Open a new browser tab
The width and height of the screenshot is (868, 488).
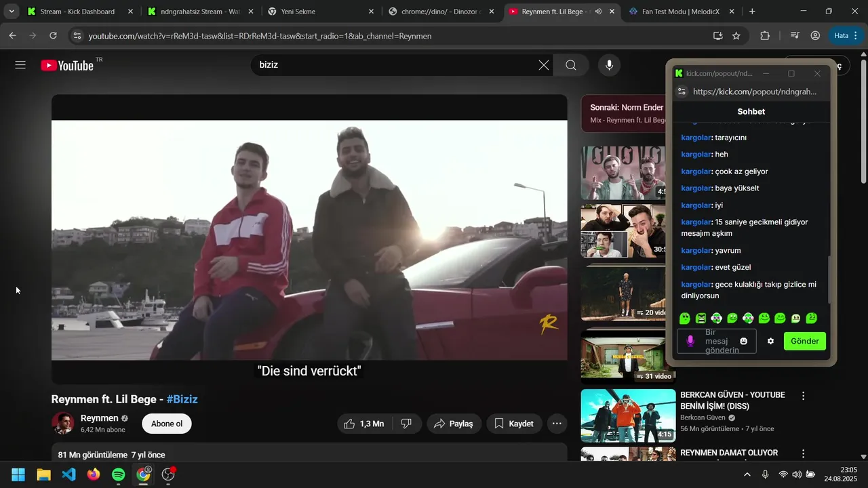(752, 12)
